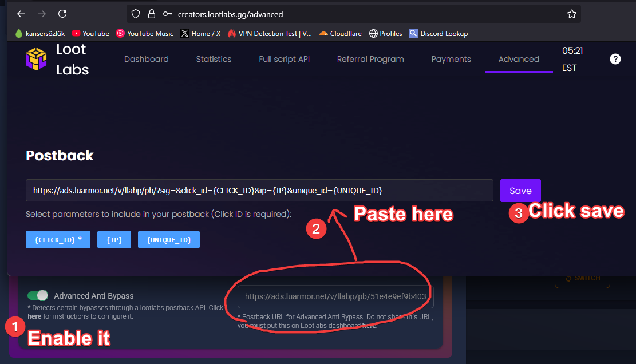
Task: Click the key saved-password icon
Action: (168, 14)
